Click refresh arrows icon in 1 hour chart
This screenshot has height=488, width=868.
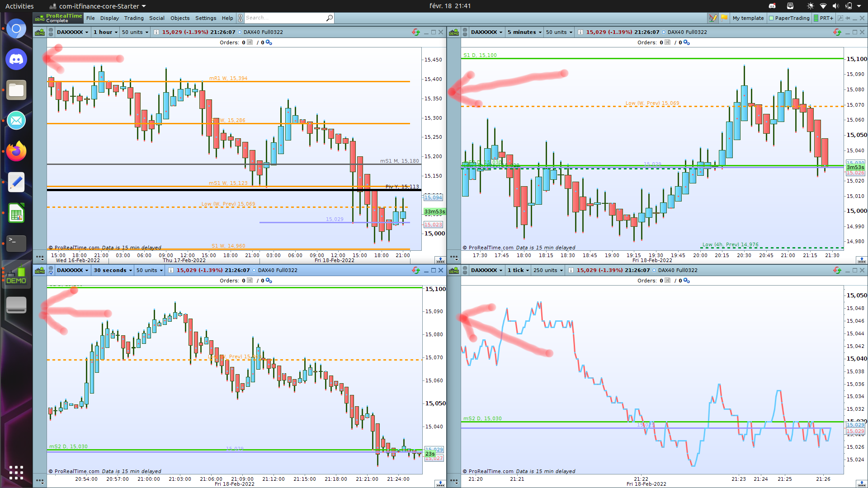[415, 32]
